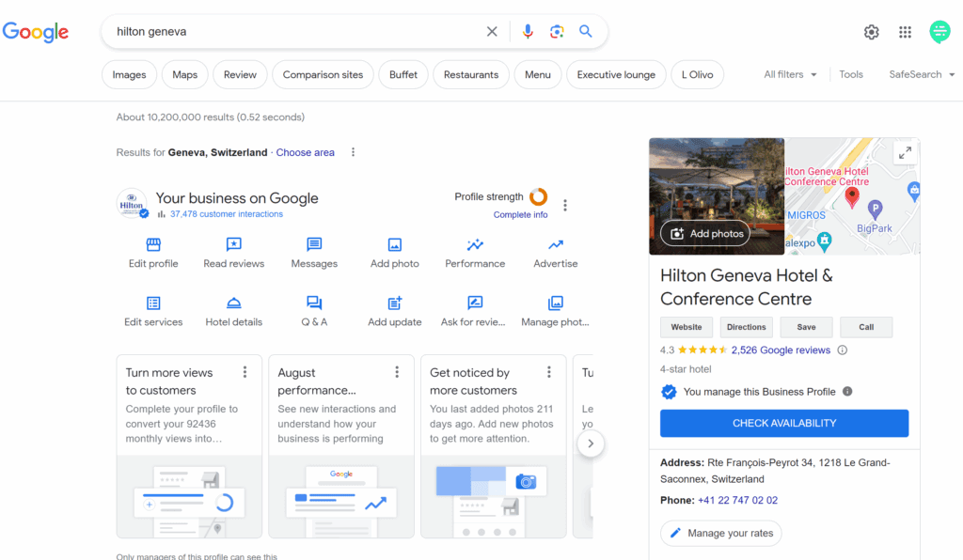963x560 pixels.
Task: Select the Images filter tab
Action: (x=130, y=75)
